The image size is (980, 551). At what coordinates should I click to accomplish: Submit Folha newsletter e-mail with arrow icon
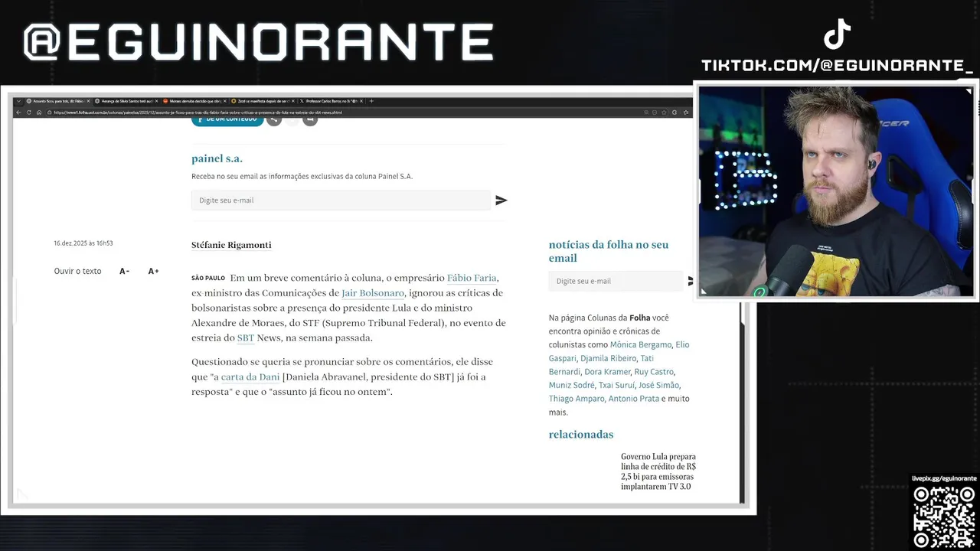point(690,281)
